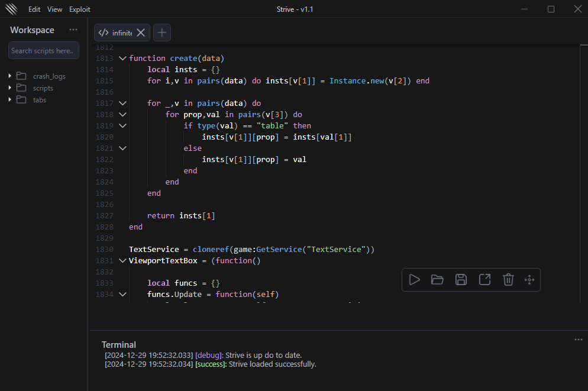Select tabs tree label
This screenshot has width=588, height=391.
[40, 100]
